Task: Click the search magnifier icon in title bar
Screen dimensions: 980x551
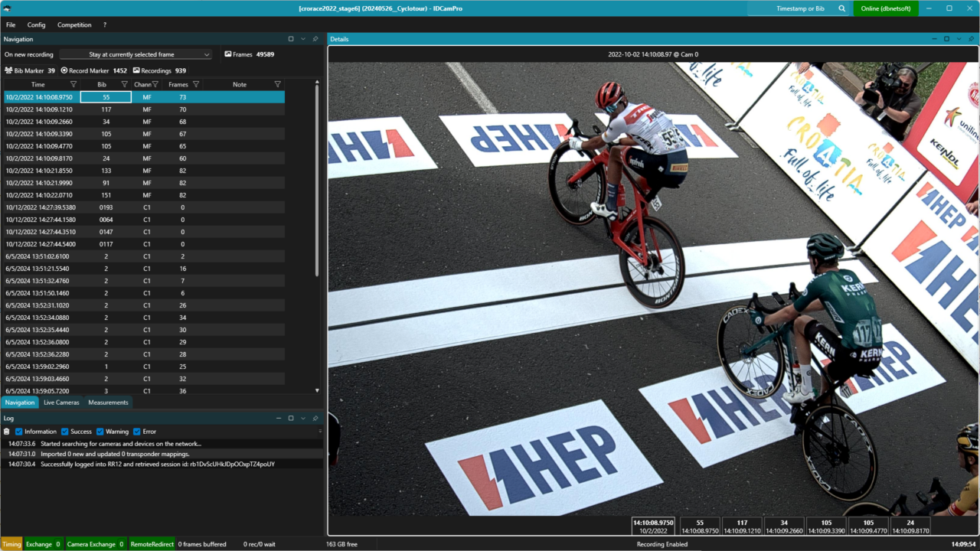Action: 842,8
